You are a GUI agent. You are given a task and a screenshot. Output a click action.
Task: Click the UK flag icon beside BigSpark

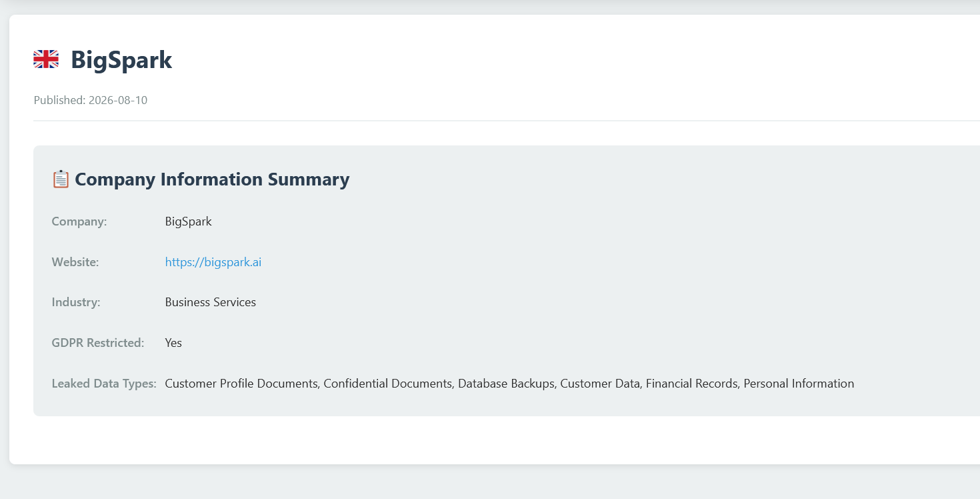coord(46,59)
